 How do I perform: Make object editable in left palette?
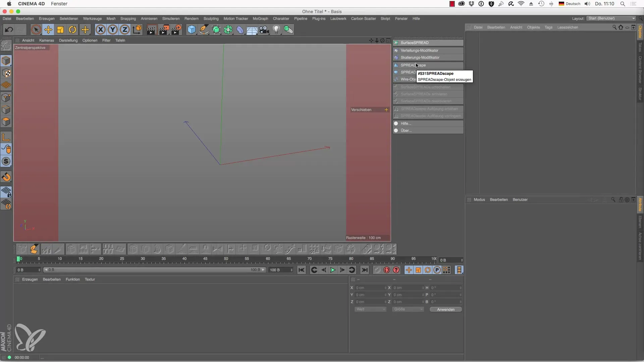click(6, 45)
